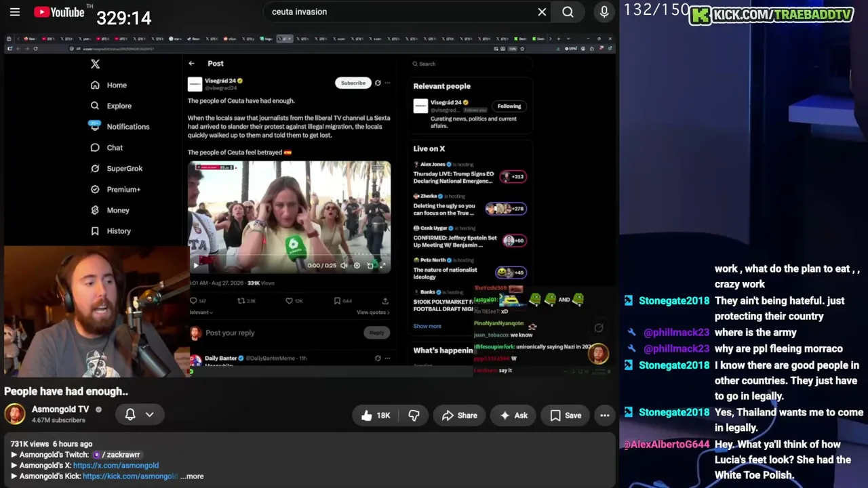Toggle picture-in-picture on tweet video

370,266
